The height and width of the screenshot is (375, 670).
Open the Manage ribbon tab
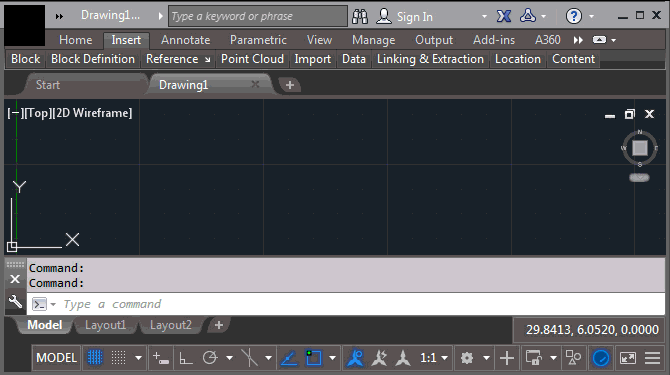373,40
